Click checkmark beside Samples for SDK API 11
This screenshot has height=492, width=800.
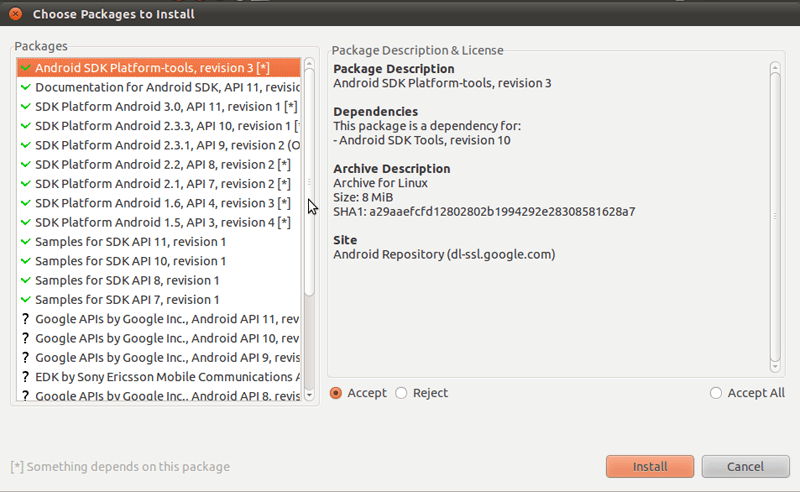26,241
